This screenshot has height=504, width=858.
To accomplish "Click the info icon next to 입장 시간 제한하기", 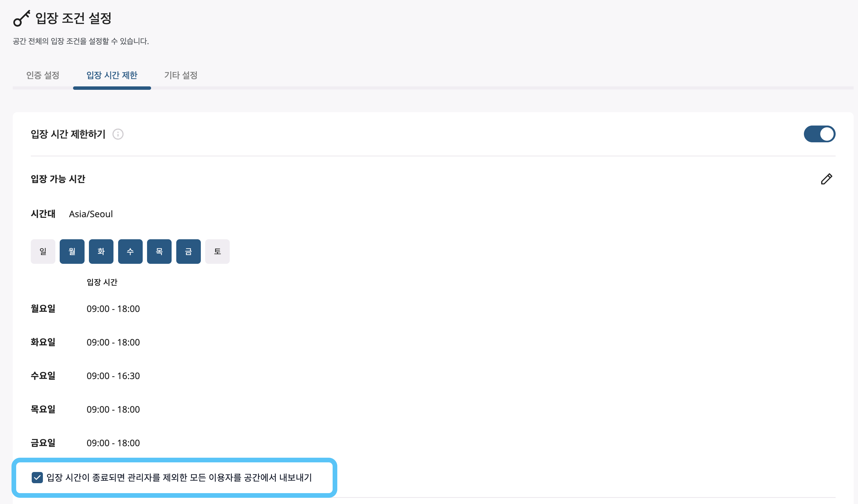I will click(x=118, y=134).
